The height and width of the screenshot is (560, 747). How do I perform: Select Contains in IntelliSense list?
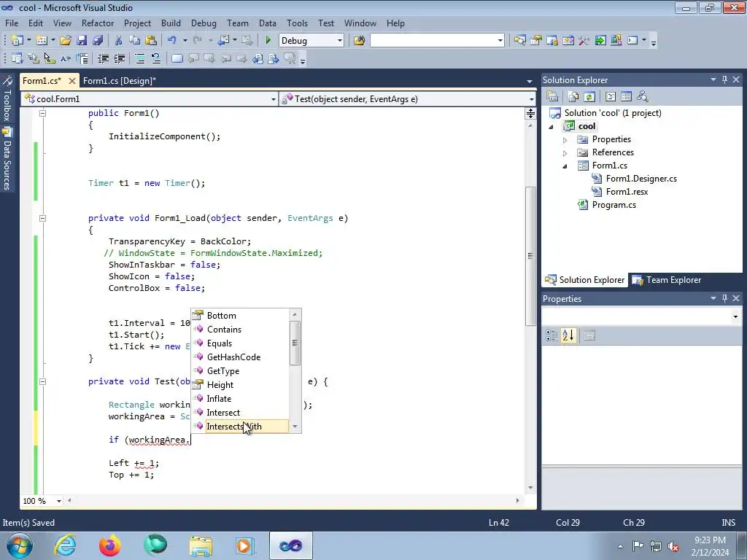(x=239, y=330)
